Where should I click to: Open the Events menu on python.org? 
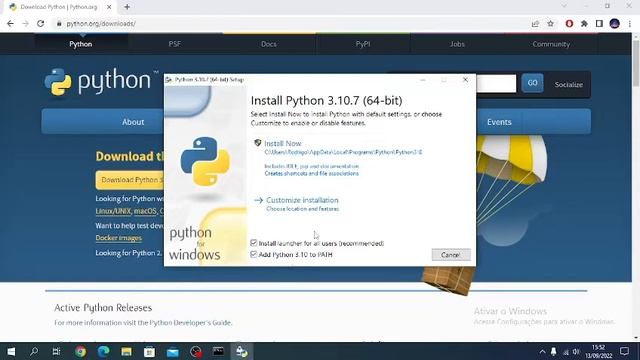[499, 122]
